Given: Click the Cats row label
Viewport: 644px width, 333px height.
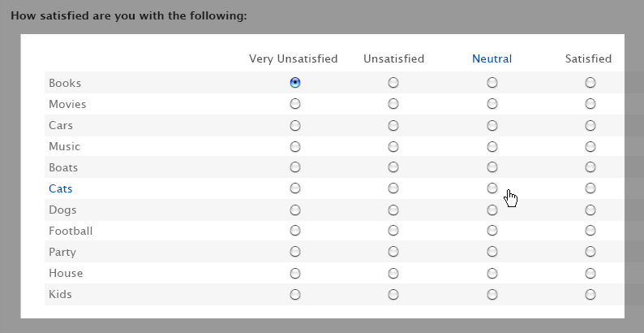Looking at the screenshot, I should point(61,188).
